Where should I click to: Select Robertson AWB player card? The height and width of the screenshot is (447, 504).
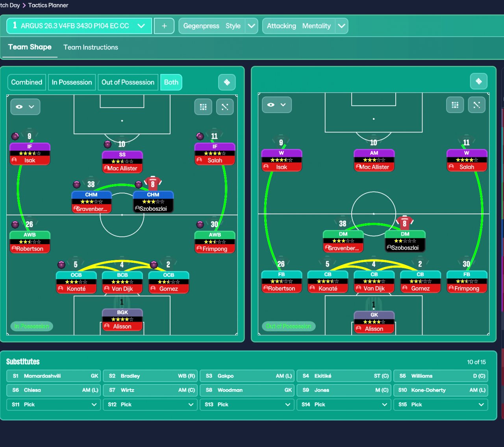tap(30, 242)
